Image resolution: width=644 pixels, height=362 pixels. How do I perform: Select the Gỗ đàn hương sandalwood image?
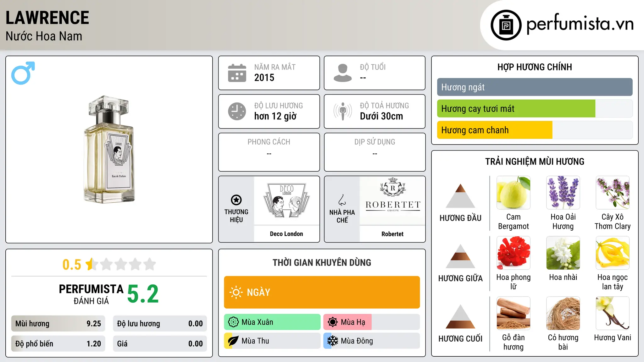click(514, 313)
